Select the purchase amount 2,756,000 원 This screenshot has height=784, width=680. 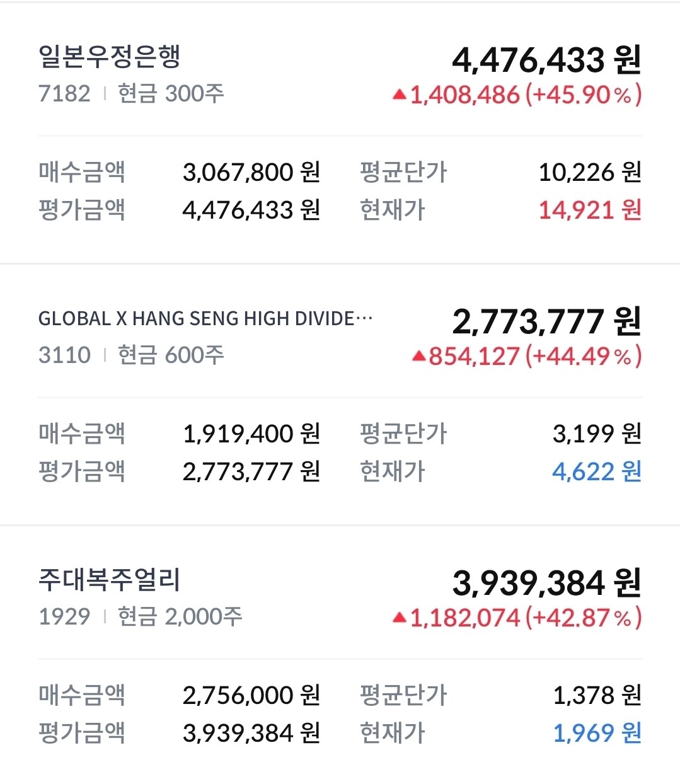pos(251,695)
